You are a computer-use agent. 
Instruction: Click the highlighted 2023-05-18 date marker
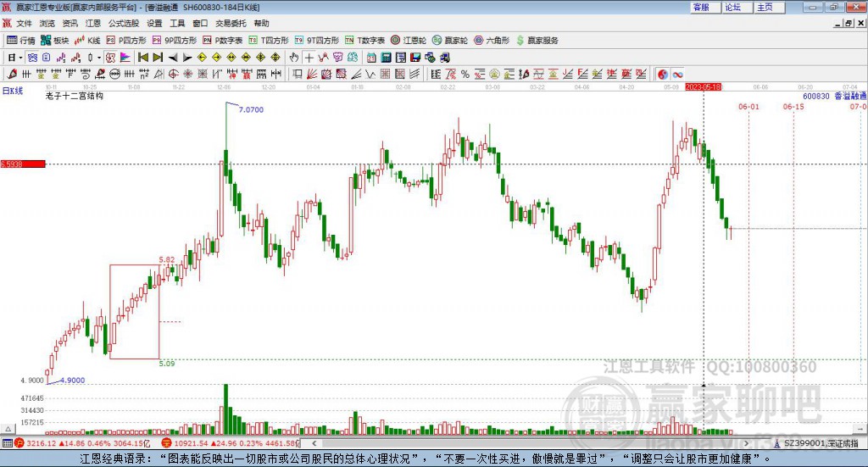(x=703, y=86)
